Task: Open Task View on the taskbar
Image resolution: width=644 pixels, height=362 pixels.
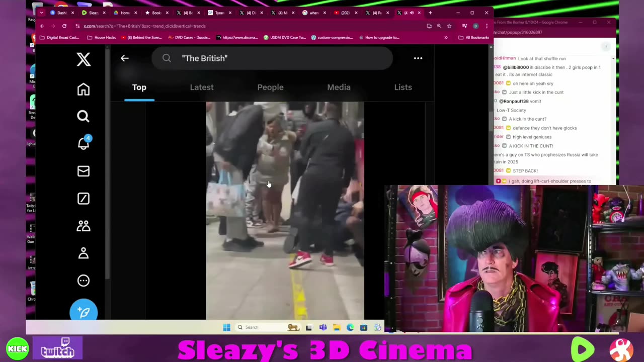Action: [308, 327]
